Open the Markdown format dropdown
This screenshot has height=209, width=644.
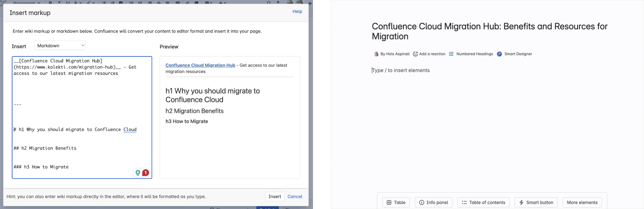60,45
